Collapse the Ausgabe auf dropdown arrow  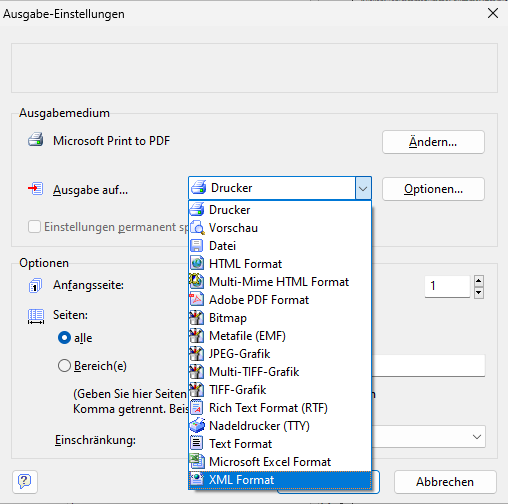coord(363,188)
